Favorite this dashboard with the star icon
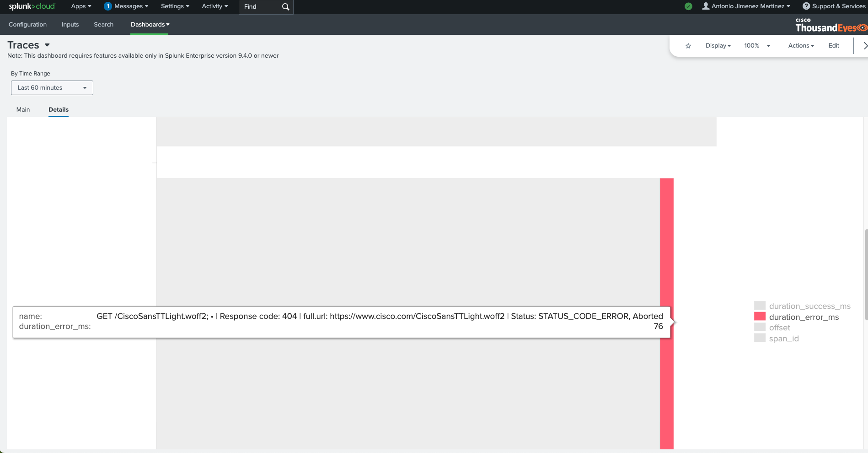The height and width of the screenshot is (453, 868). [688, 46]
